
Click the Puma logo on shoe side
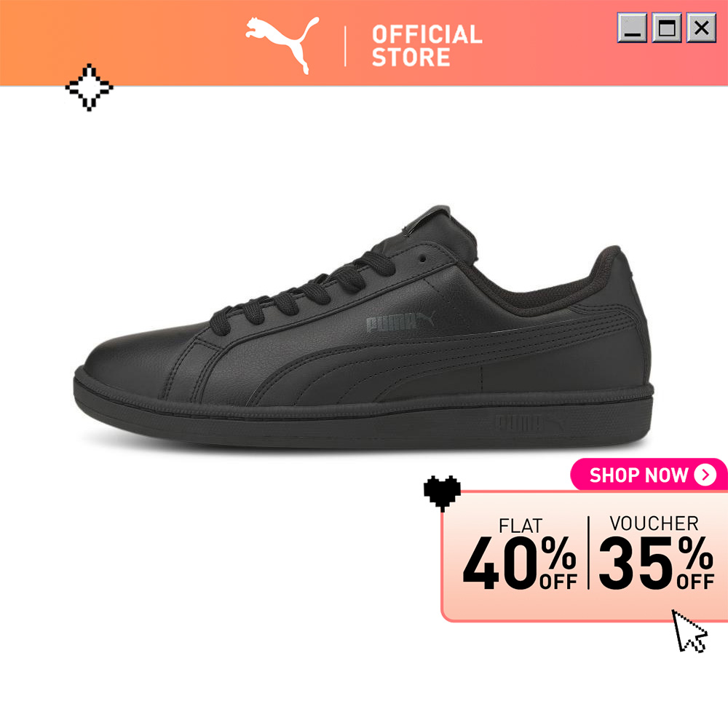[x=400, y=322]
